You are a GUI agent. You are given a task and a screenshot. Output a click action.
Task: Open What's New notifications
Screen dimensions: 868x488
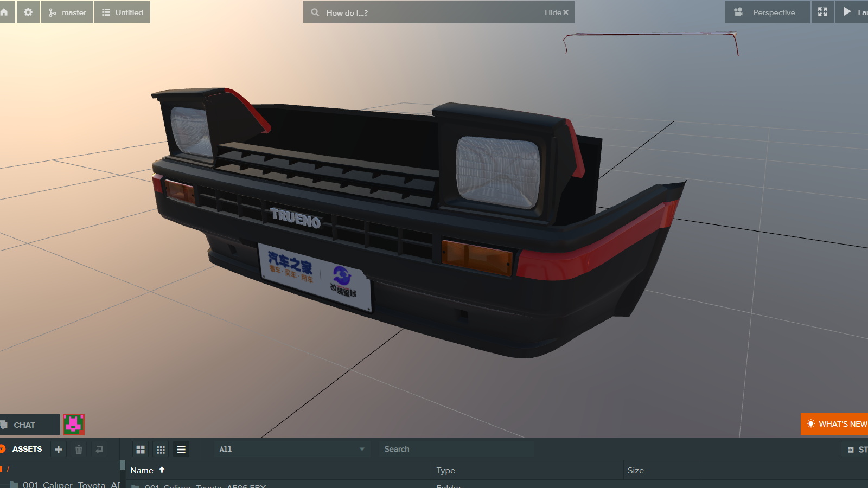pyautogui.click(x=834, y=424)
